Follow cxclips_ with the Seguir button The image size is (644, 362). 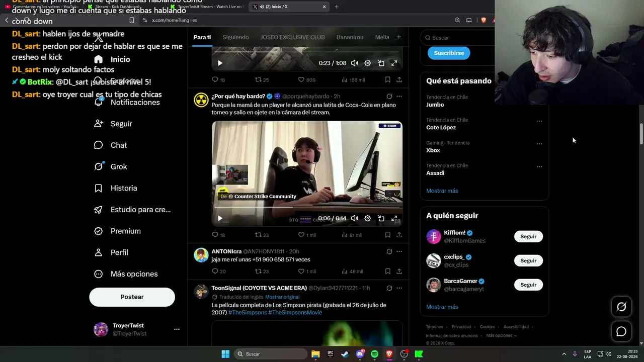coord(528,260)
